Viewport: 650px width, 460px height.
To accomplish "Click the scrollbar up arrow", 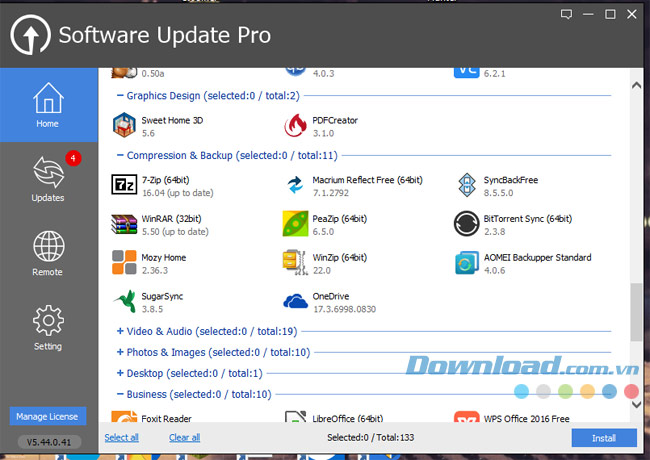I will click(x=636, y=85).
